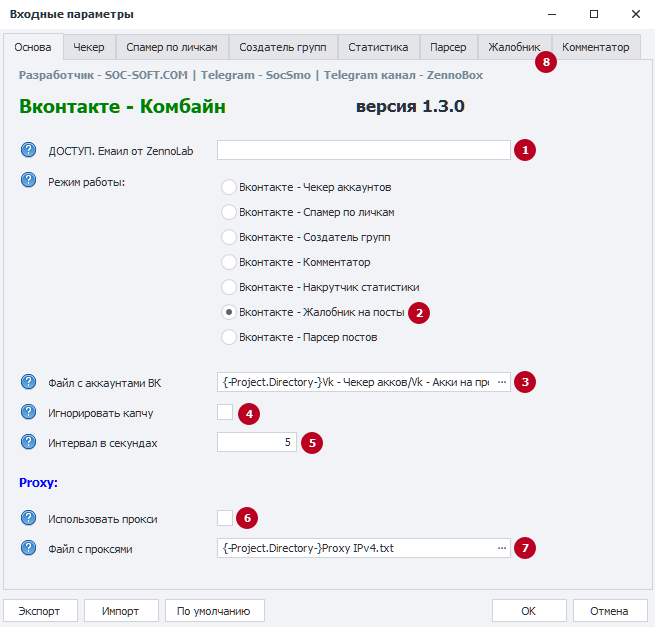Enable Игнорировать капчу checkbox
This screenshot has height=627, width=655.
coord(225,412)
